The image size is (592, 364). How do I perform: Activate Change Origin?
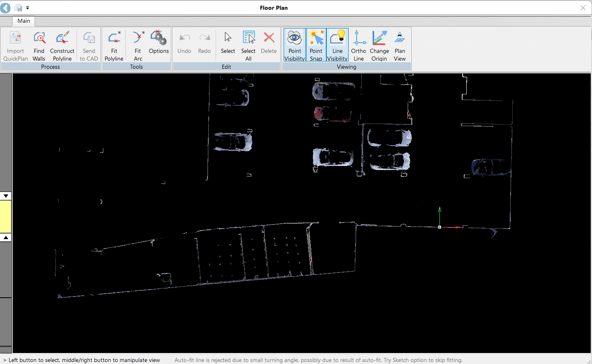coord(379,45)
